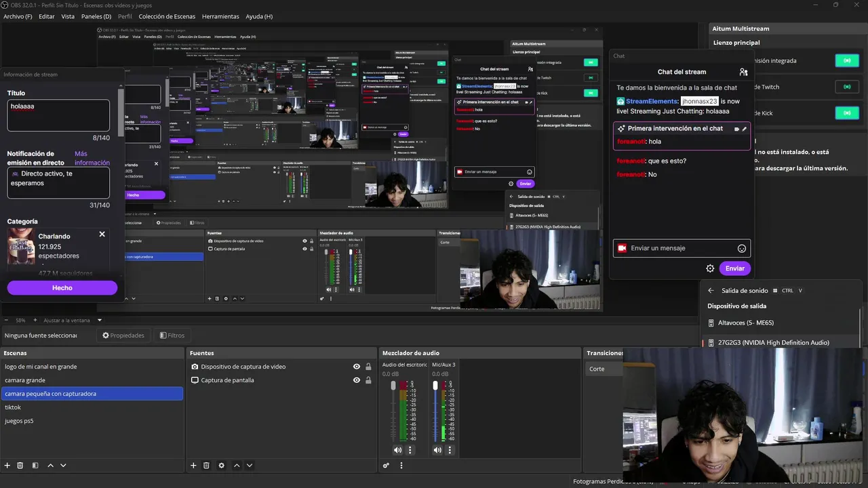Move source down arrow in Fuentes
This screenshot has width=868, height=488.
click(250, 466)
